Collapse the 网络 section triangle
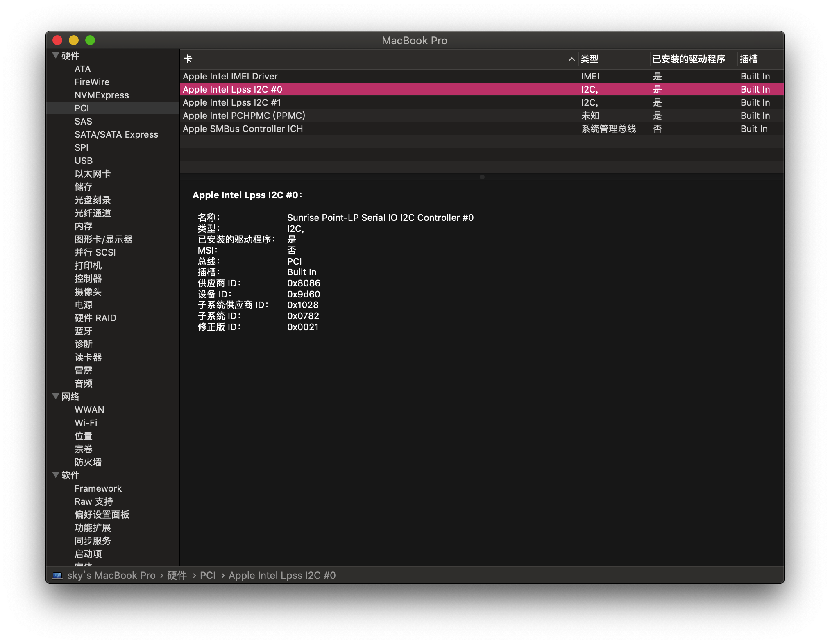Image resolution: width=830 pixels, height=644 pixels. 56,396
